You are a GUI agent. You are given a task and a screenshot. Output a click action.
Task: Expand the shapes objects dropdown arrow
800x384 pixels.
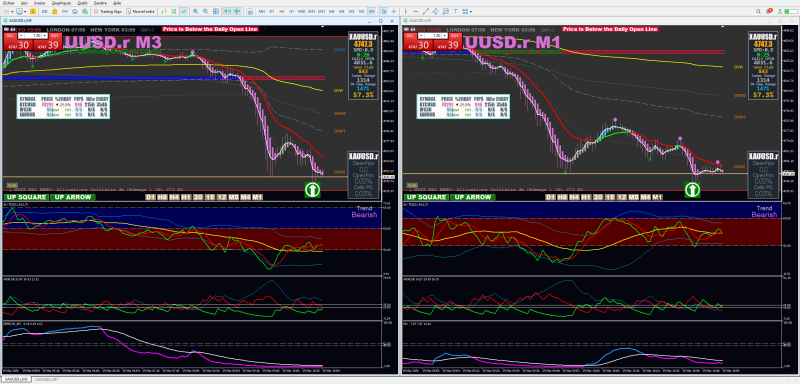471,12
